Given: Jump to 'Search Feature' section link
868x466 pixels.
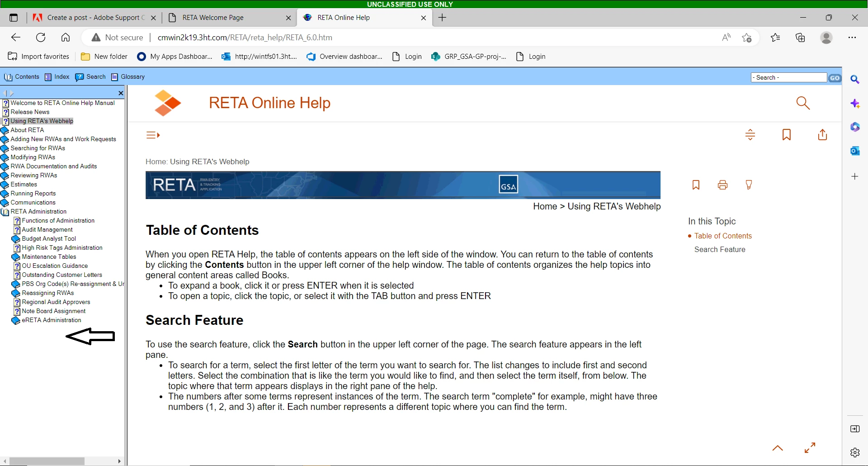Looking at the screenshot, I should [x=720, y=249].
